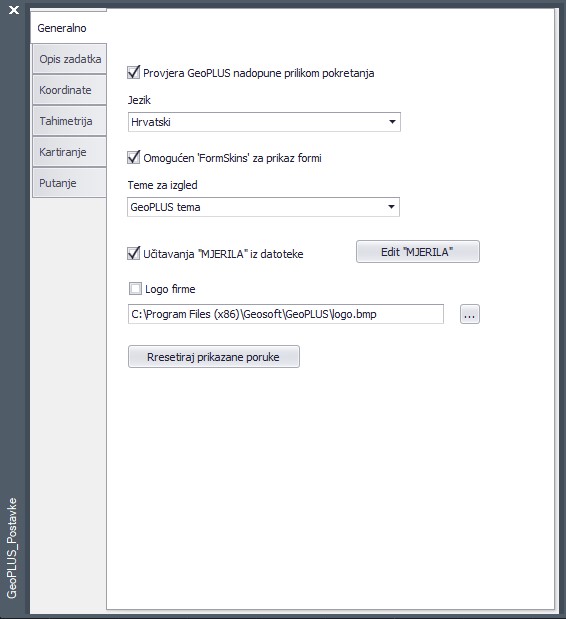The image size is (566, 619).
Task: Switch to the Putanje tab
Action: click(x=69, y=183)
